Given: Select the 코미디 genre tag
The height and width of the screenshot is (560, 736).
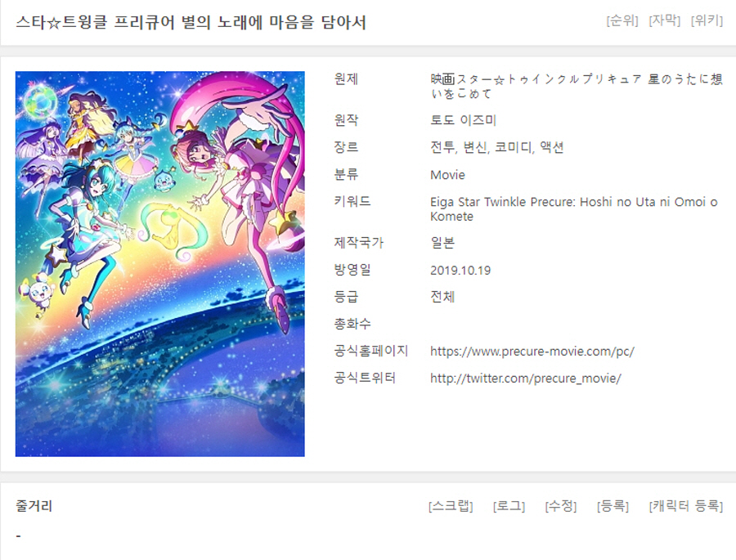Looking at the screenshot, I should pos(514,147).
